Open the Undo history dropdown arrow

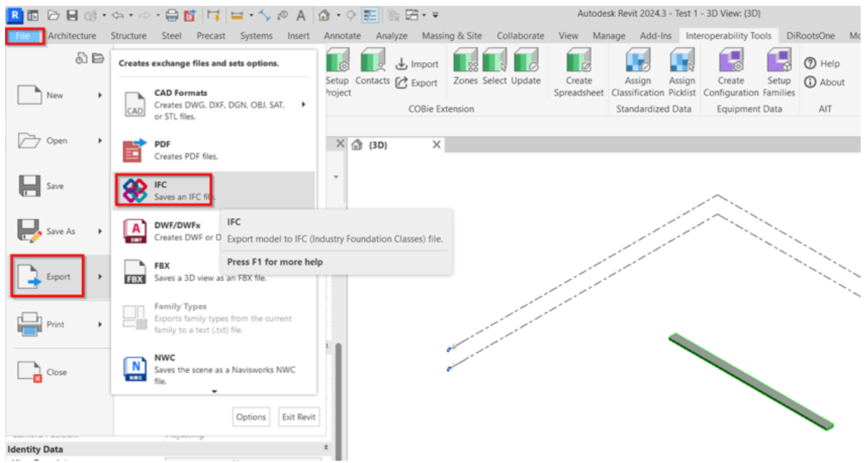pyautogui.click(x=131, y=15)
